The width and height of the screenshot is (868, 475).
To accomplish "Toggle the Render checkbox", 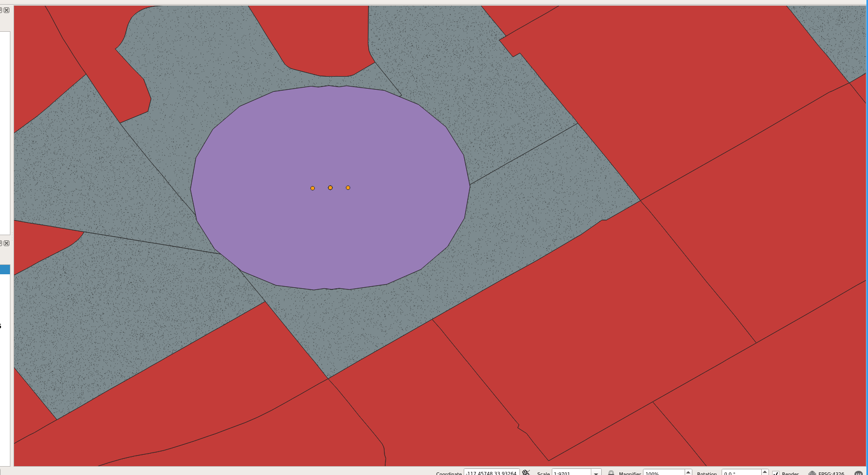I will [x=776, y=473].
